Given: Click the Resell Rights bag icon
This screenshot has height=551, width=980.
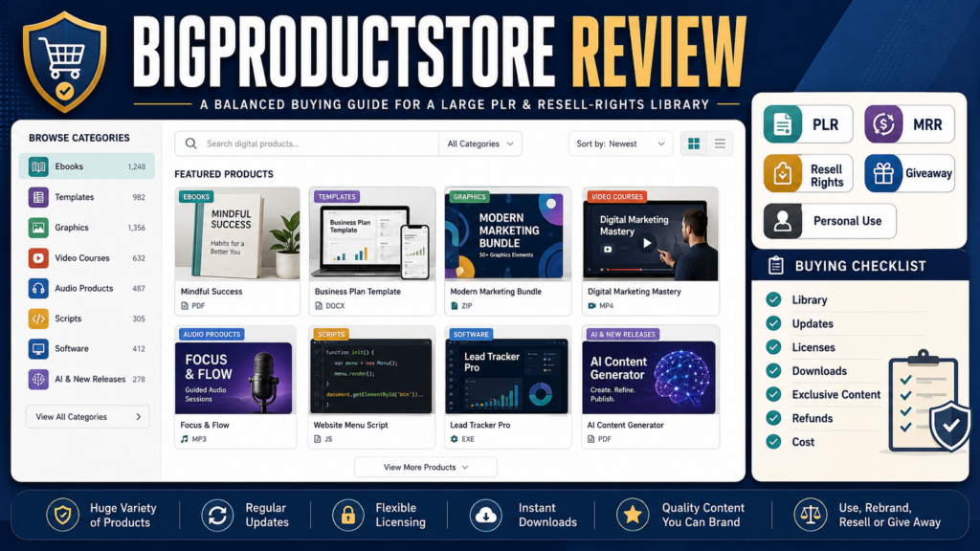Looking at the screenshot, I should click(x=783, y=174).
